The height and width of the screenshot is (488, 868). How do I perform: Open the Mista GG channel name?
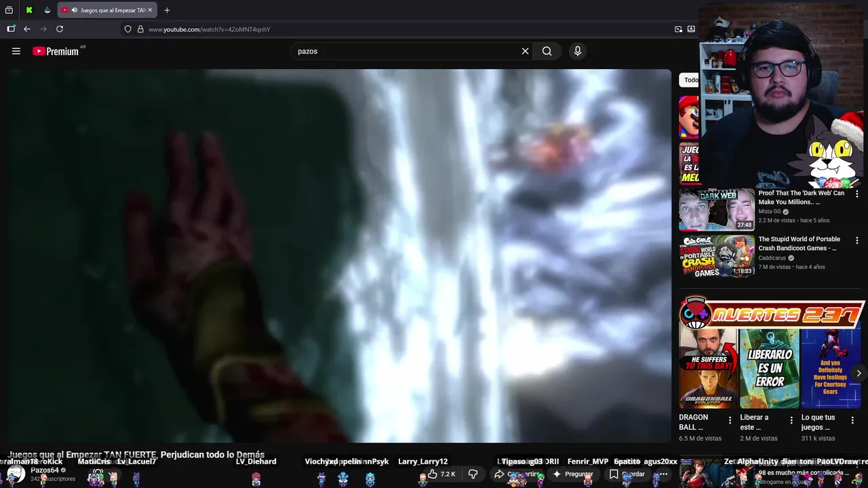pyautogui.click(x=770, y=211)
